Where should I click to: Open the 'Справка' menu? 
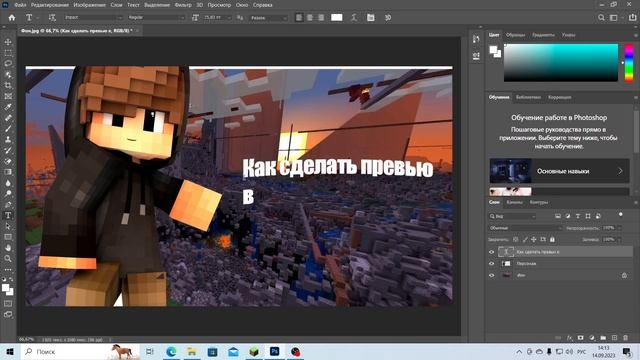coord(262,5)
